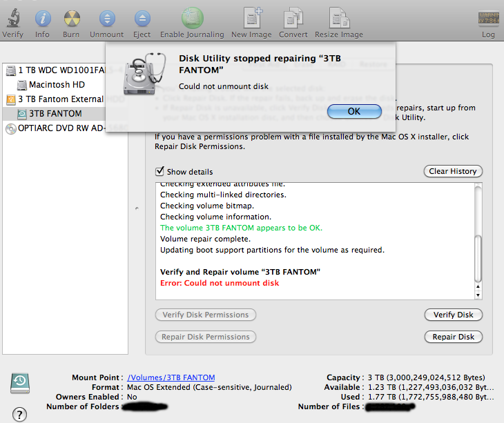Click the 'Checking volume information.' log line

point(215,217)
